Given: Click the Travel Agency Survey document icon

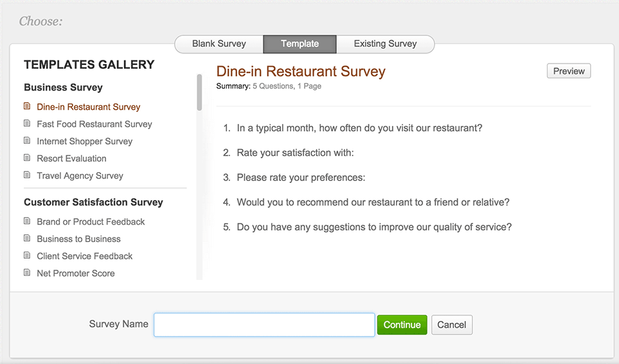Looking at the screenshot, I should (27, 175).
